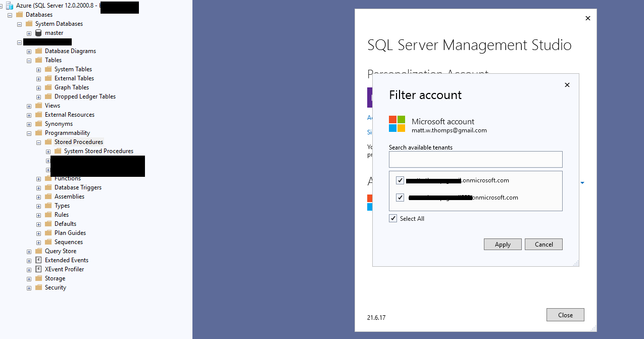Expand the Views node
Image resolution: width=644 pixels, height=339 pixels.
click(29, 106)
